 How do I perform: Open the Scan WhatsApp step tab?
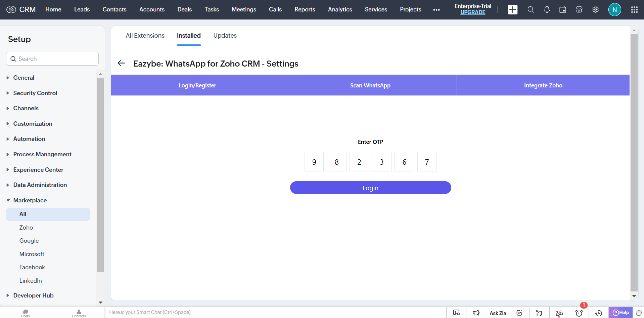[370, 85]
